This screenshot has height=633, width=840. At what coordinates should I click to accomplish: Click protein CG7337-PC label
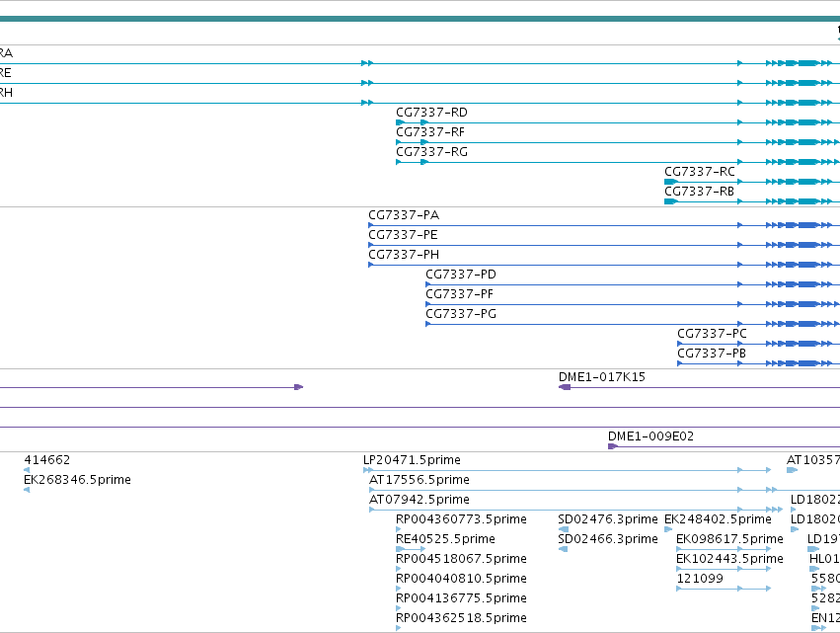[x=712, y=334]
